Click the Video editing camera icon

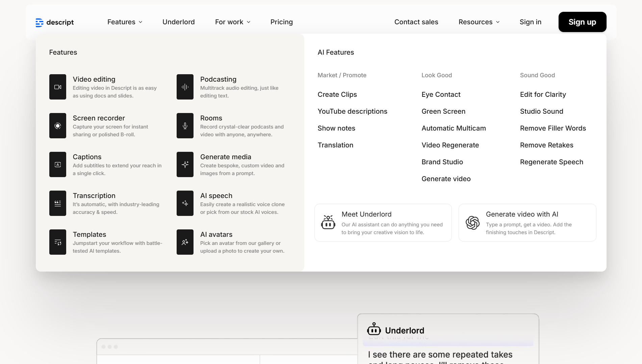(x=58, y=87)
